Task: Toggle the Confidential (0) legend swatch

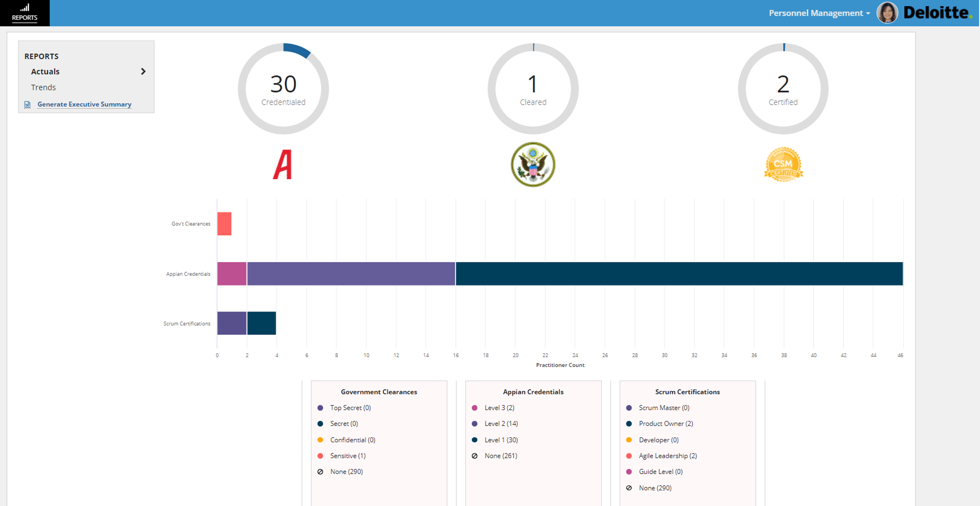Action: (x=320, y=440)
